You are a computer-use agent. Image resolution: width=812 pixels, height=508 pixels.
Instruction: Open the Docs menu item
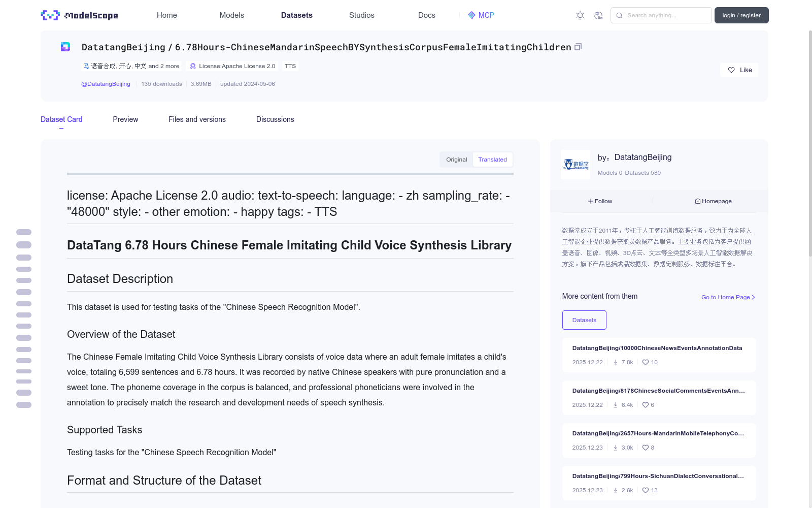[427, 15]
